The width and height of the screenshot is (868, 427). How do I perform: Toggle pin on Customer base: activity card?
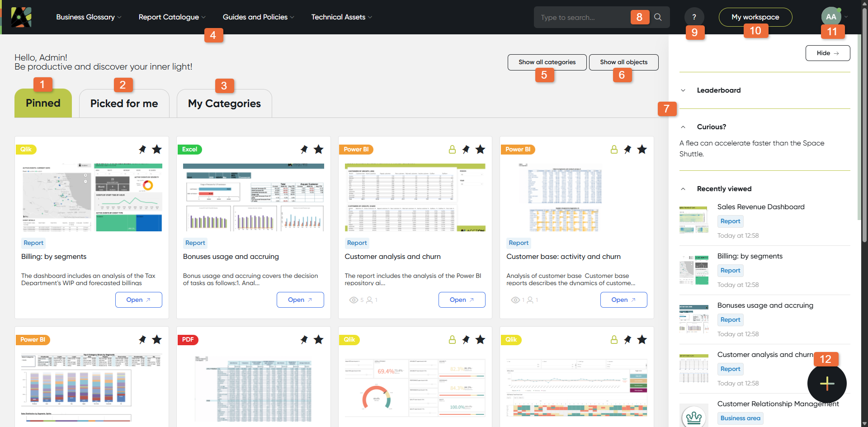tap(627, 150)
